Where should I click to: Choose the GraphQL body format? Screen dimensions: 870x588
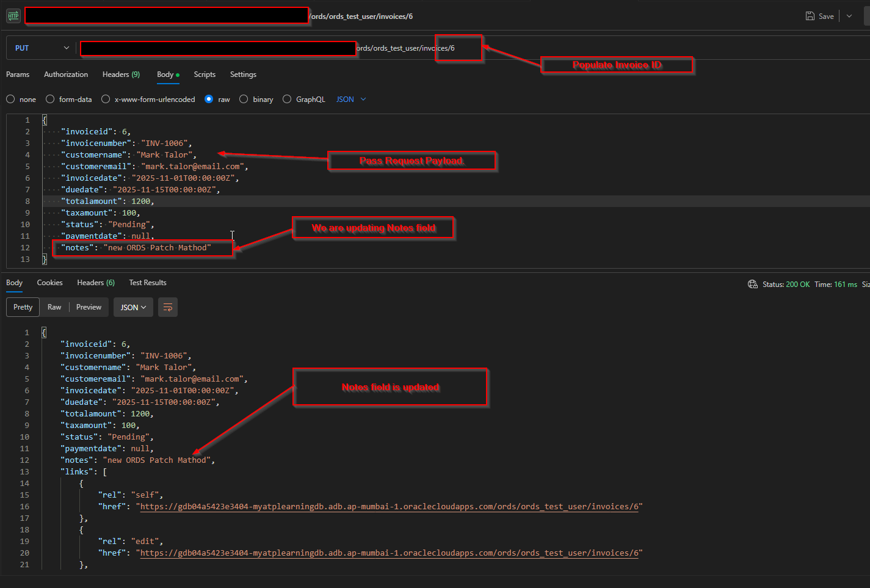(x=287, y=99)
